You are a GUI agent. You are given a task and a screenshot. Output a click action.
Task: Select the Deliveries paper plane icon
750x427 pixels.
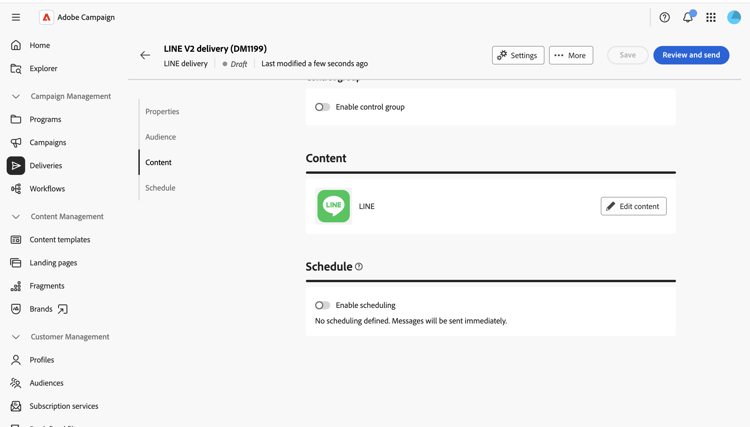(x=16, y=165)
